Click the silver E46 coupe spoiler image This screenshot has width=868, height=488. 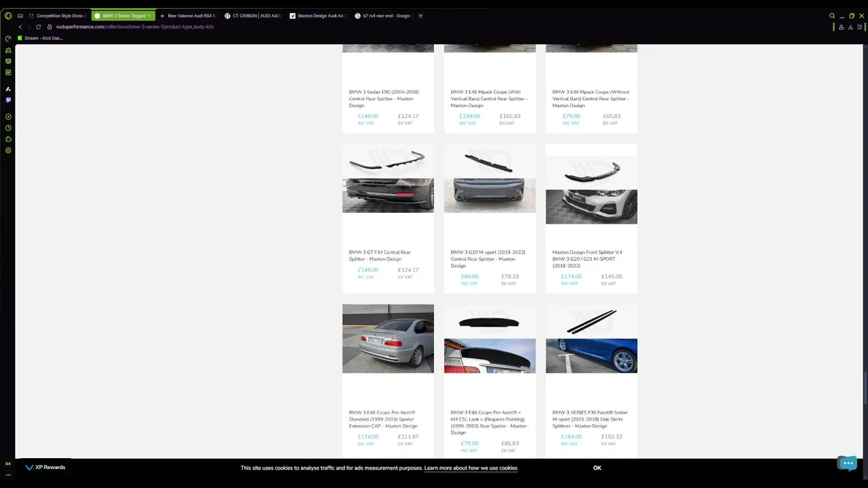pyautogui.click(x=388, y=339)
